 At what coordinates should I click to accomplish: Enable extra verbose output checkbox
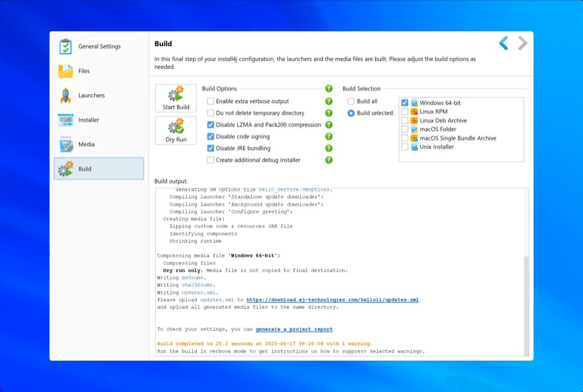click(x=210, y=101)
